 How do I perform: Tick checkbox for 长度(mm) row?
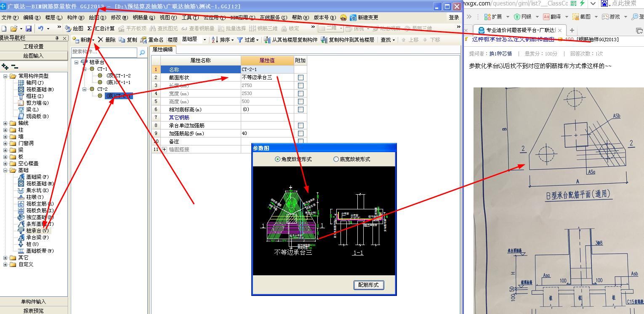(301, 86)
